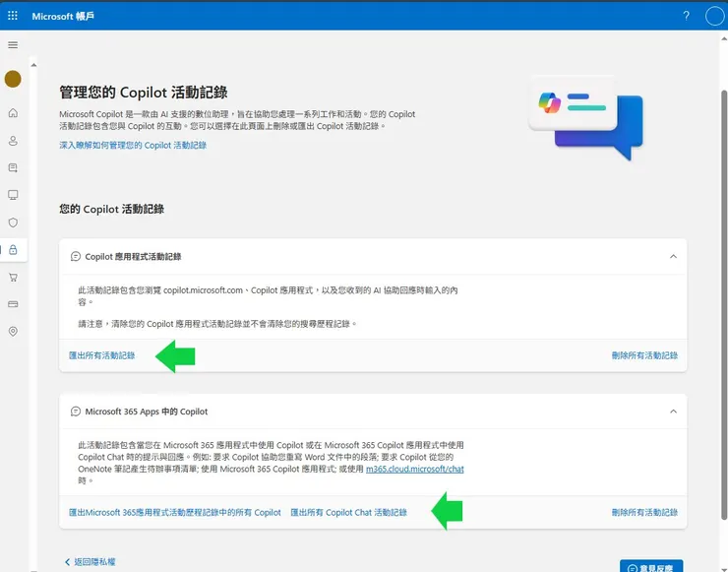Click the Microsoft 365 Apps 中的 Copilot title
Viewport: 728px width, 572px height.
coord(147,412)
